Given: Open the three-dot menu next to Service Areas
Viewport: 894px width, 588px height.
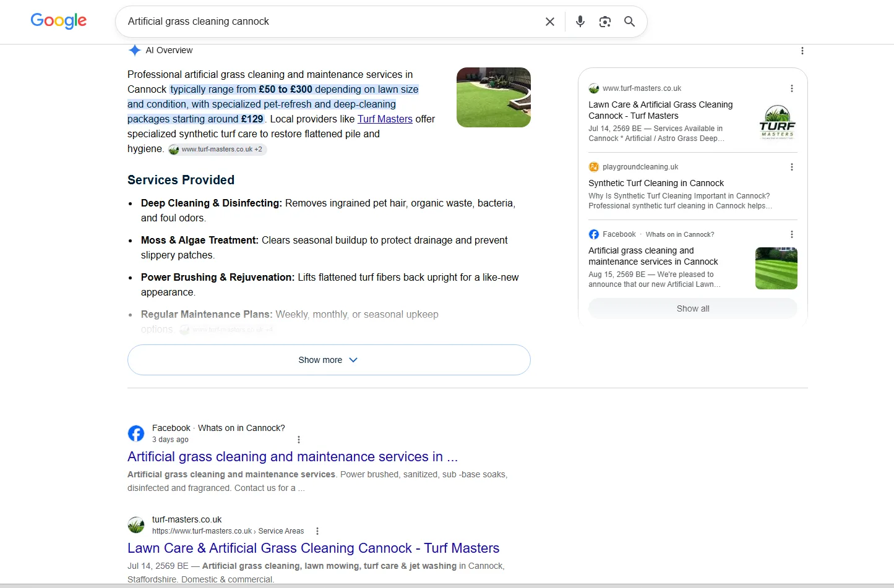Looking at the screenshot, I should [317, 531].
